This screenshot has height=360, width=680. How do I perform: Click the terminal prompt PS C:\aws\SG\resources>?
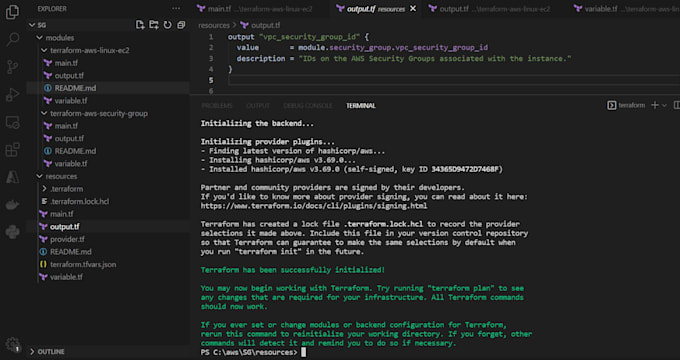click(x=249, y=352)
